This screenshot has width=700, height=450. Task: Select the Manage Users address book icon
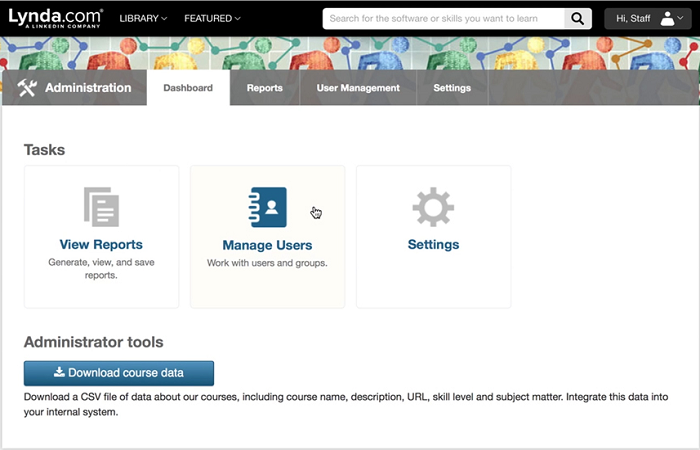click(267, 207)
